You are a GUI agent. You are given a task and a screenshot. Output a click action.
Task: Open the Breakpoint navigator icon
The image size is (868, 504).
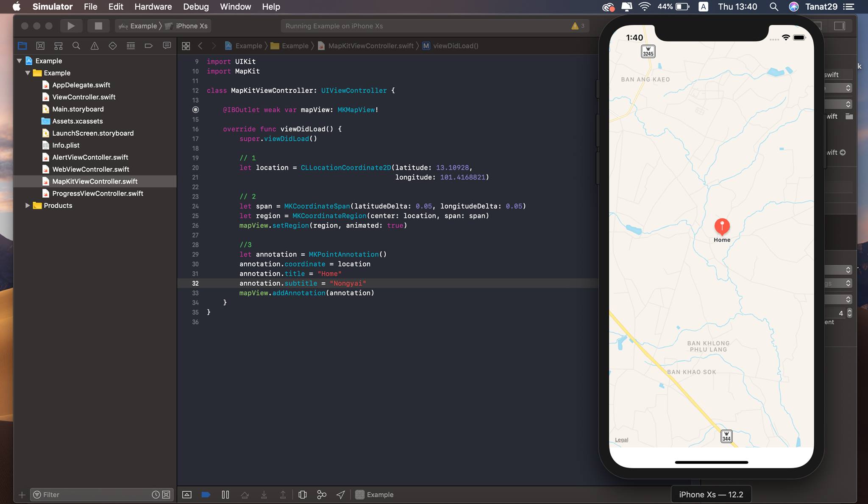click(148, 46)
